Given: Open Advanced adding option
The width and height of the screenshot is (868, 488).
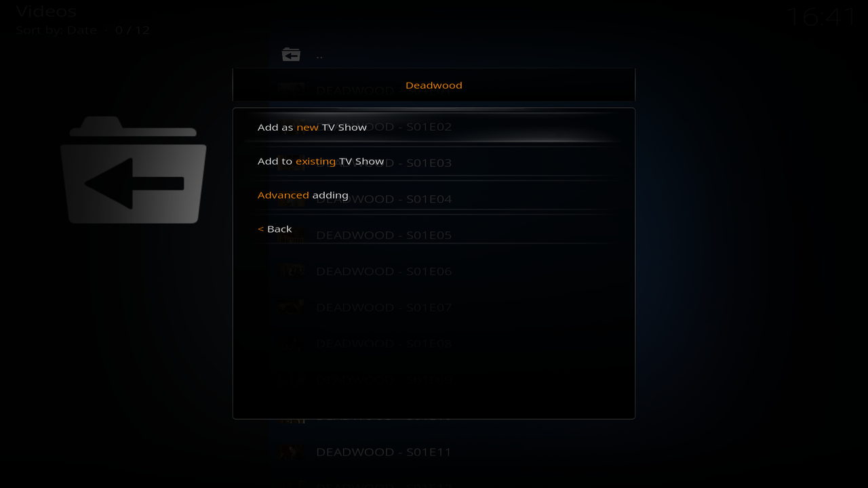Looking at the screenshot, I should [434, 195].
